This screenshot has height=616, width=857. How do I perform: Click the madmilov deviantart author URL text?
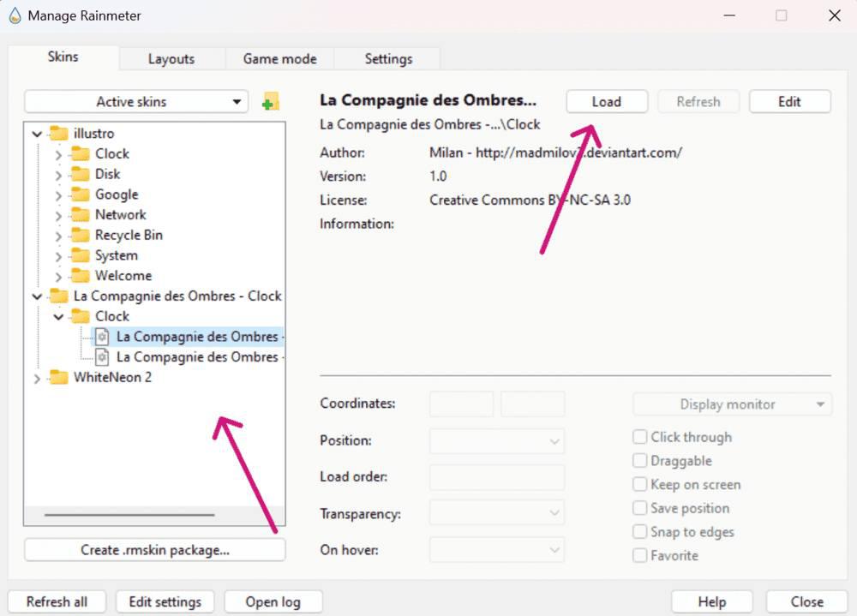click(x=578, y=153)
